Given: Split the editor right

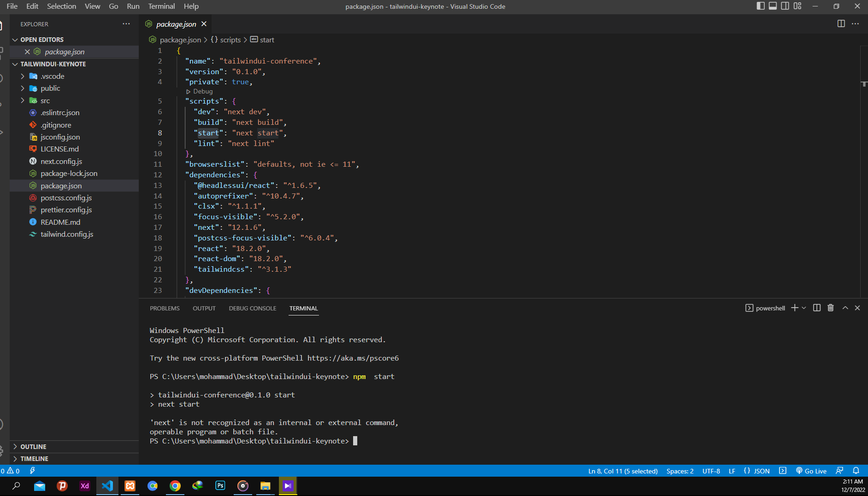Looking at the screenshot, I should tap(841, 24).
